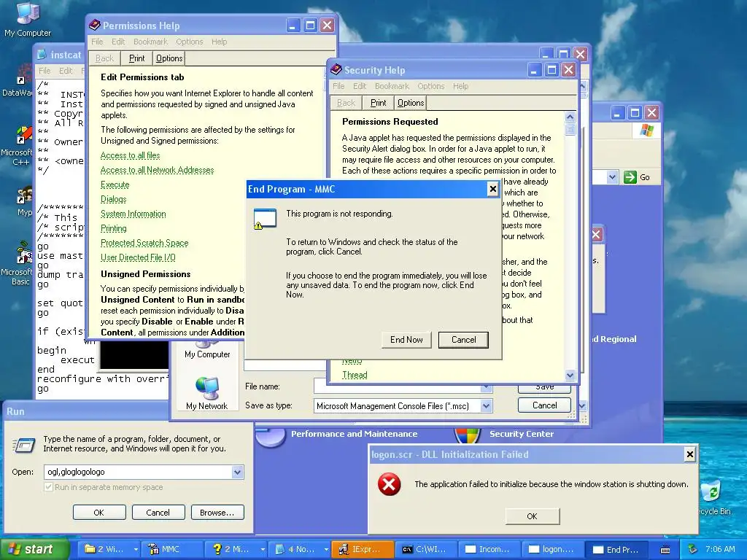
Task: Click scroll up arrow in Security Help
Action: click(570, 117)
